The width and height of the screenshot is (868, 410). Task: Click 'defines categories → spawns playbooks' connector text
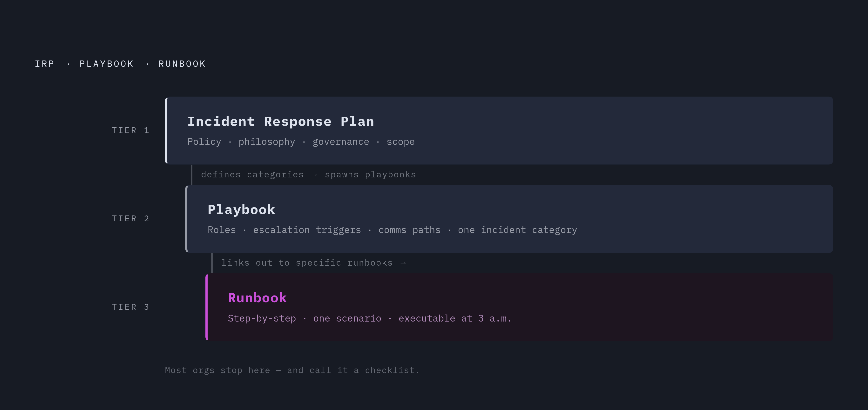[308, 175]
